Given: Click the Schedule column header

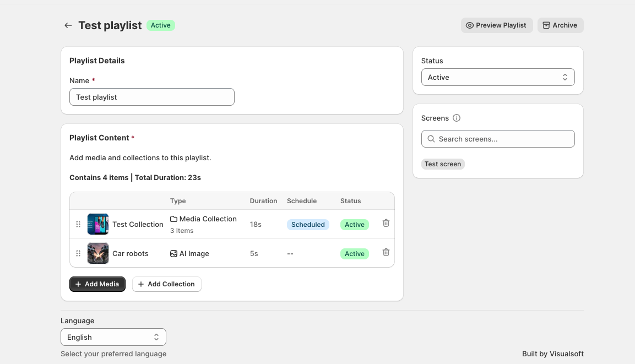Looking at the screenshot, I should [302, 201].
